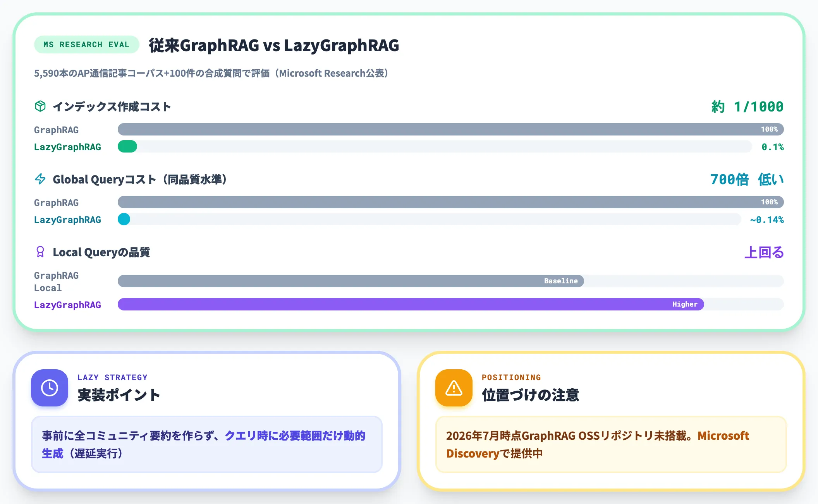Click the 0.1% percentage label

(773, 147)
